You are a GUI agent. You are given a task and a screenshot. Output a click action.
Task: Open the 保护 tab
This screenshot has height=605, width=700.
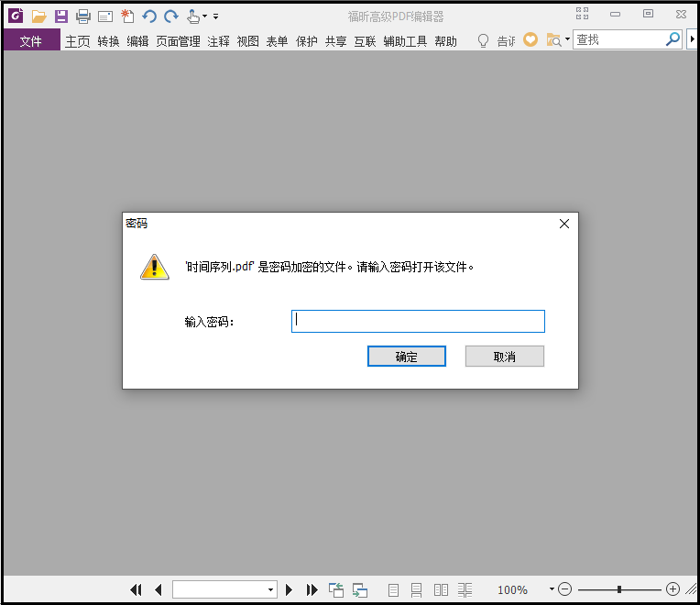click(306, 41)
